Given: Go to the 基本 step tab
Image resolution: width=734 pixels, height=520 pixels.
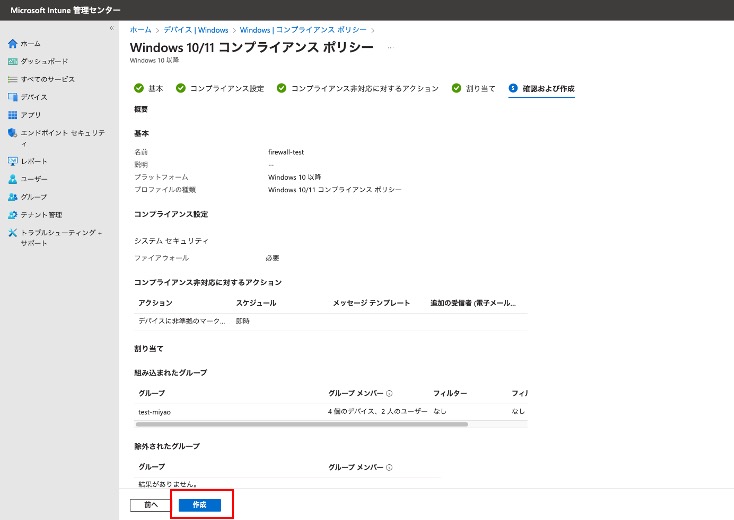Looking at the screenshot, I should click(148, 88).
